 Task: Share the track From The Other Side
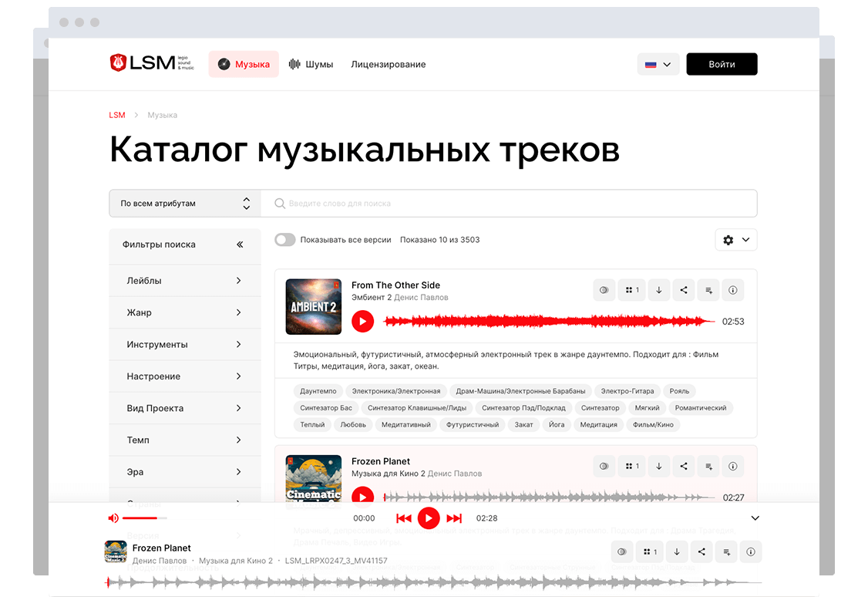coord(684,289)
